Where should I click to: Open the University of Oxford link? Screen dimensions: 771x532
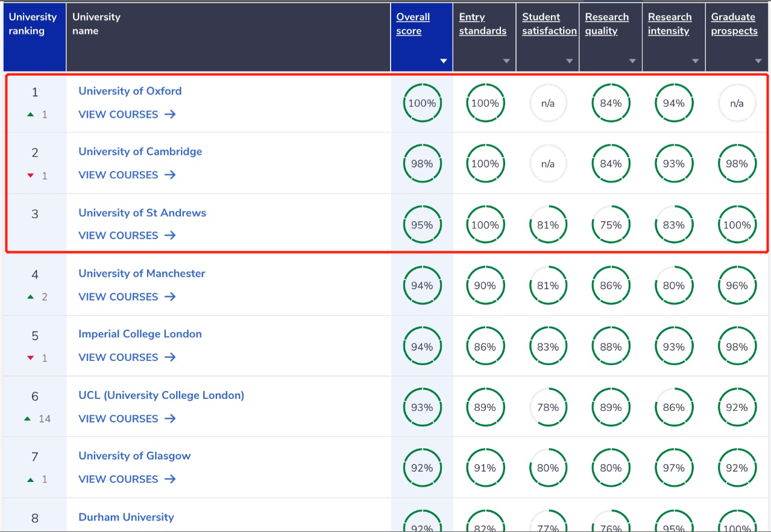[130, 91]
